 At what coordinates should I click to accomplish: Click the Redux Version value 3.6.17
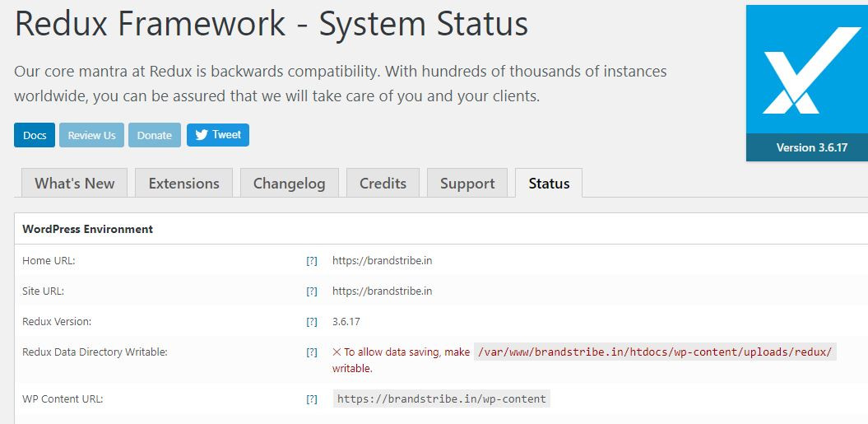click(x=346, y=321)
